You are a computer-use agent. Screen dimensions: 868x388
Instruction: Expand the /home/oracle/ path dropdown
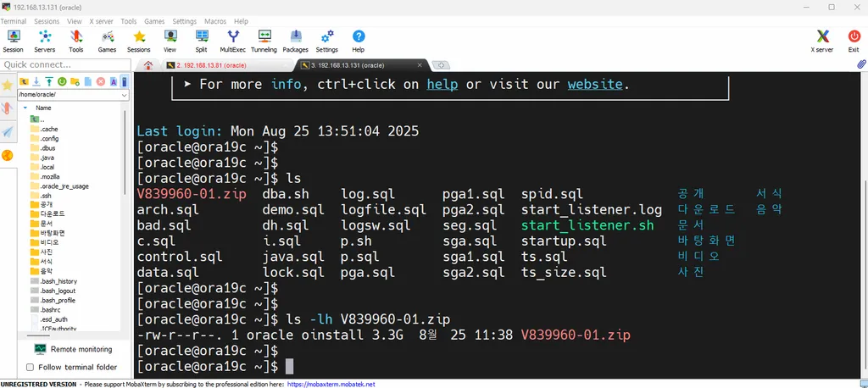point(124,95)
